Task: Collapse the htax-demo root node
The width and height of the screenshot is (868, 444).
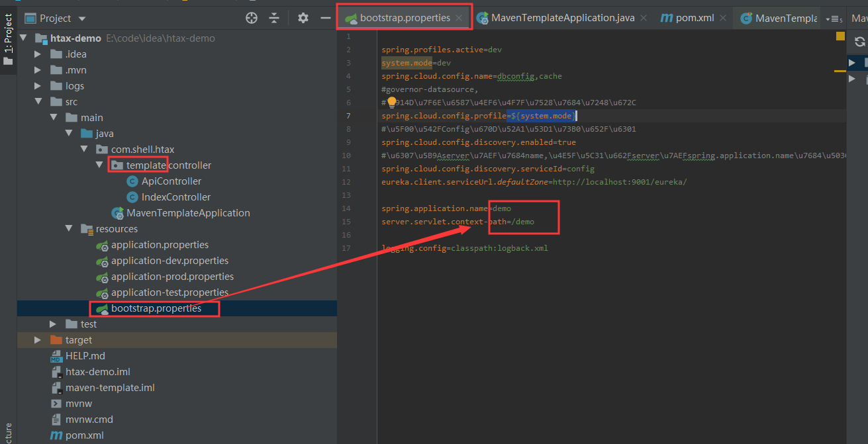Action: click(x=24, y=38)
